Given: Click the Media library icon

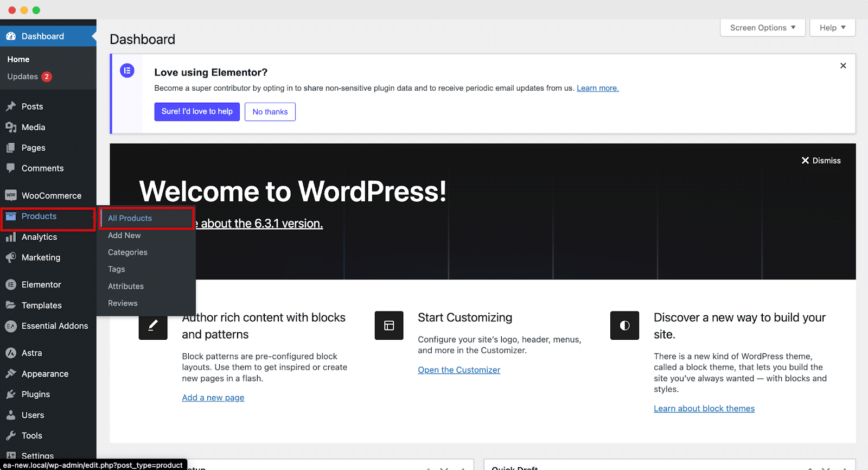Looking at the screenshot, I should click(x=11, y=127).
